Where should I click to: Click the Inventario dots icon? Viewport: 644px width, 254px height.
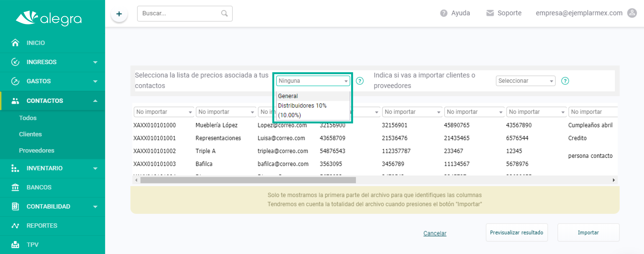click(15, 168)
